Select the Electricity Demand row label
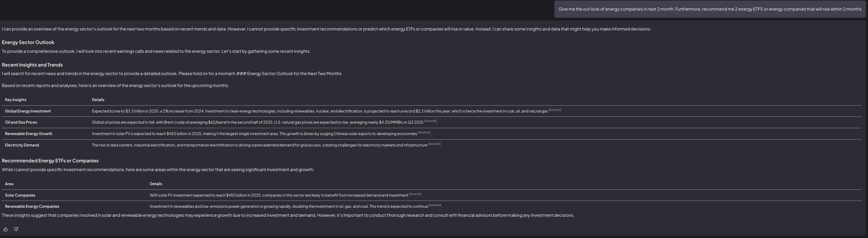This screenshot has width=868, height=238. (22, 145)
